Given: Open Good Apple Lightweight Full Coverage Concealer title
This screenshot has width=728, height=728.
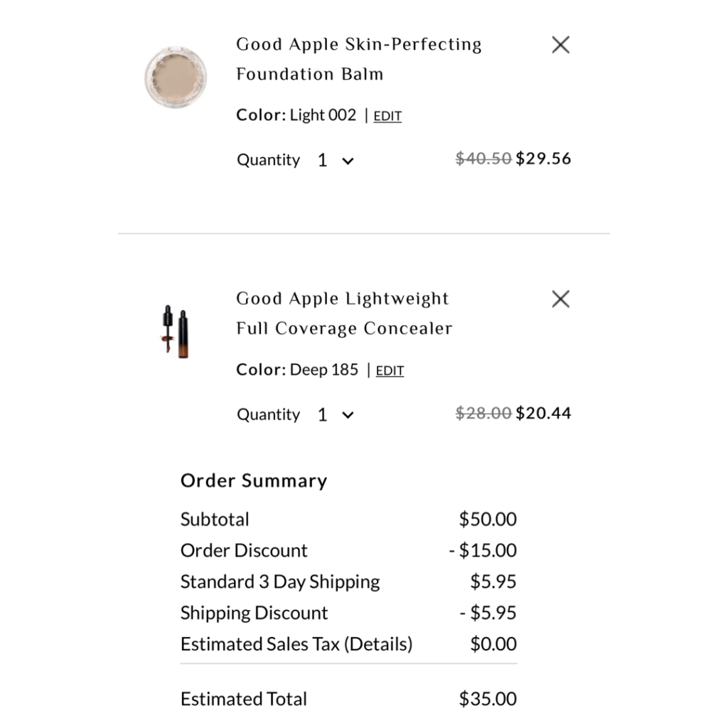Looking at the screenshot, I should tap(344, 314).
